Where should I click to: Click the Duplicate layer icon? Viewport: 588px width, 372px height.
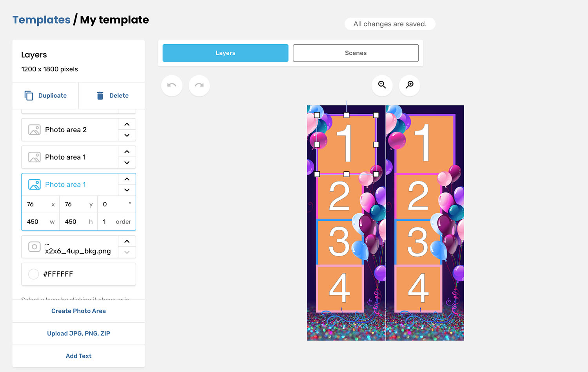(x=29, y=96)
